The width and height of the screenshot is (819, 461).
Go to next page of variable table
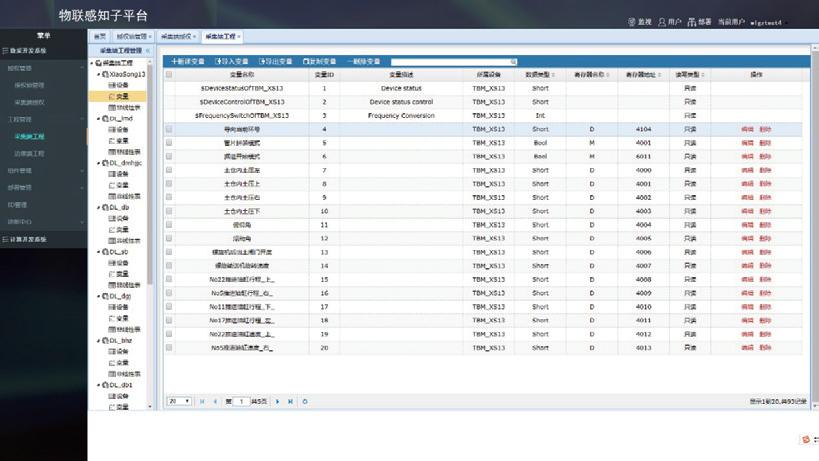pos(277,401)
